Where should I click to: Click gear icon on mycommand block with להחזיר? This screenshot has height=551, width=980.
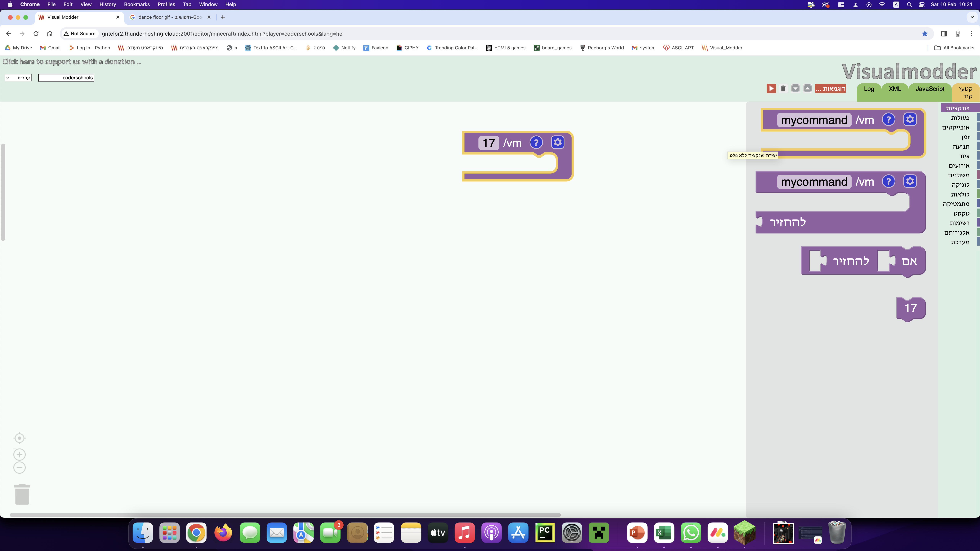(910, 181)
